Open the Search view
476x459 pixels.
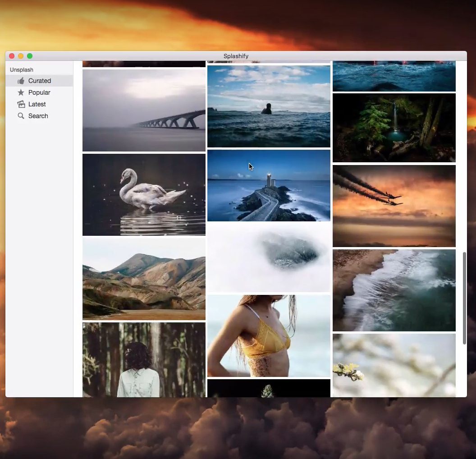38,115
